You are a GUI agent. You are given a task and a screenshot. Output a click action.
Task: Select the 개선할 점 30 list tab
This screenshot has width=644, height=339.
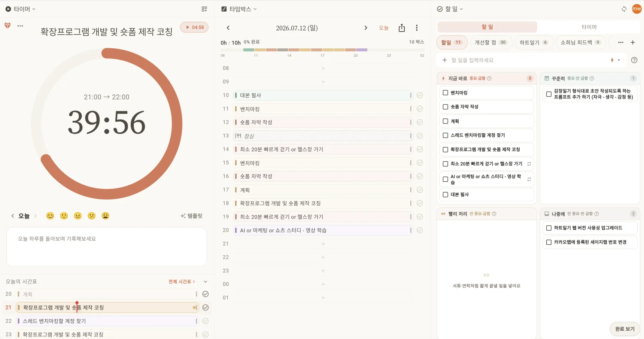490,42
